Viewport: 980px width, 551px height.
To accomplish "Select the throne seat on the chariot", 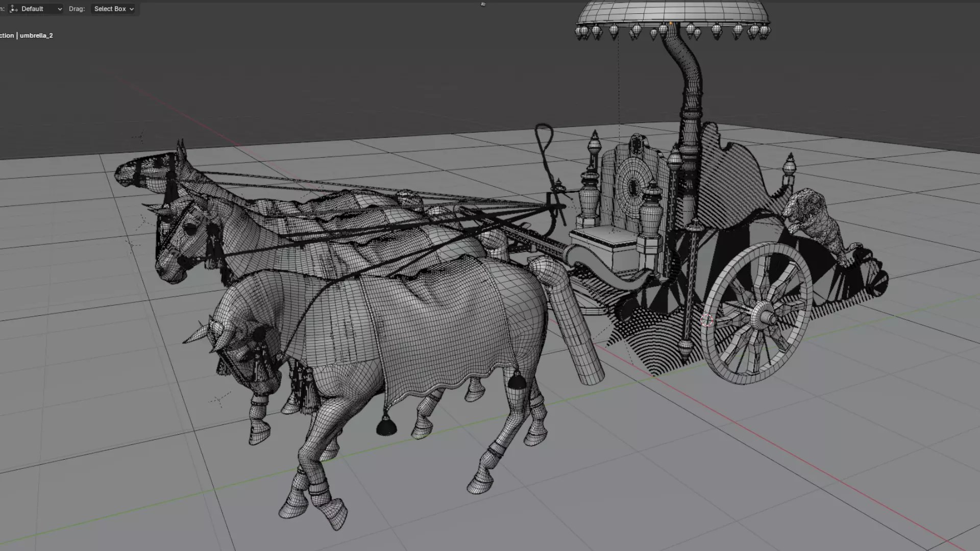I will coord(607,248).
